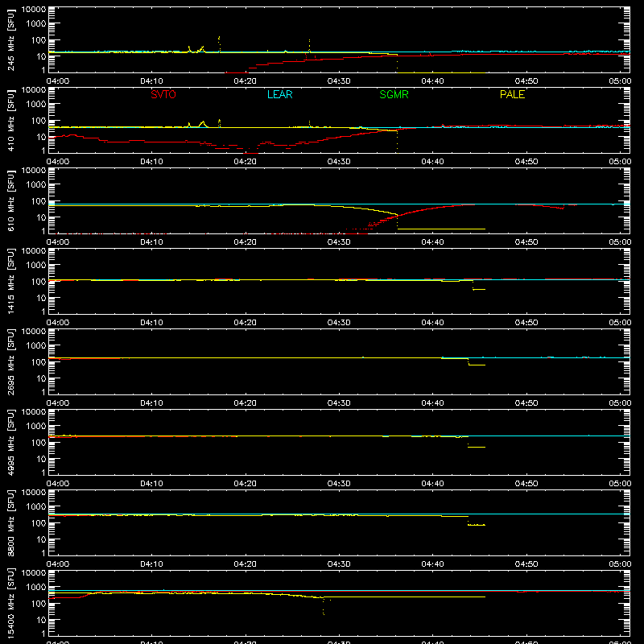Click 04:40 time label under 1415 MHz plot
Image resolution: width=644 pixels, height=644 pixels.
432,323
